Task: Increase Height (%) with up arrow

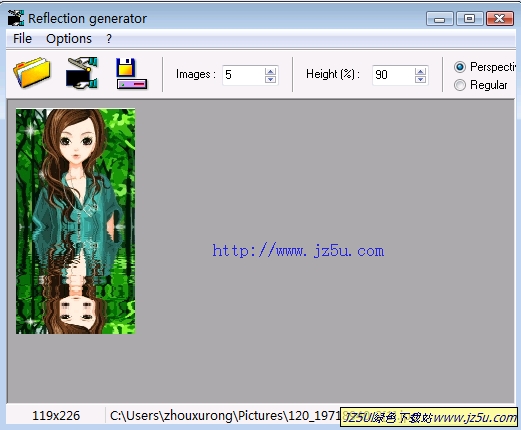Action: coord(420,71)
